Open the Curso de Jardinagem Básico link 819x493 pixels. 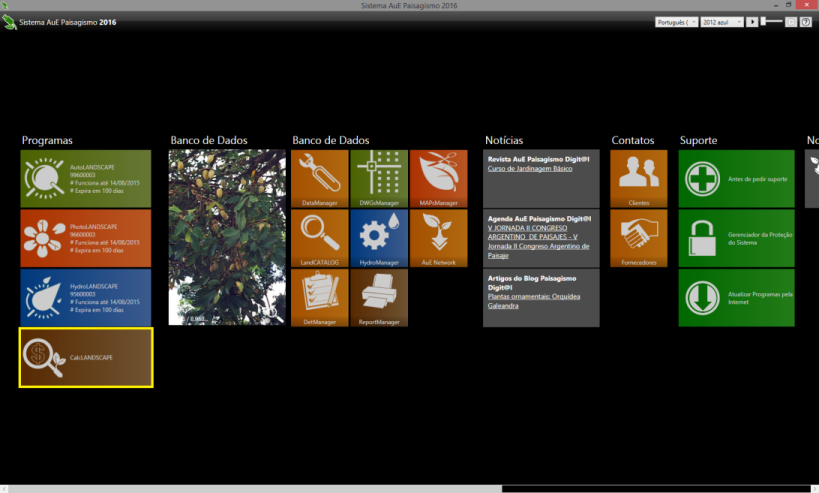(529, 169)
